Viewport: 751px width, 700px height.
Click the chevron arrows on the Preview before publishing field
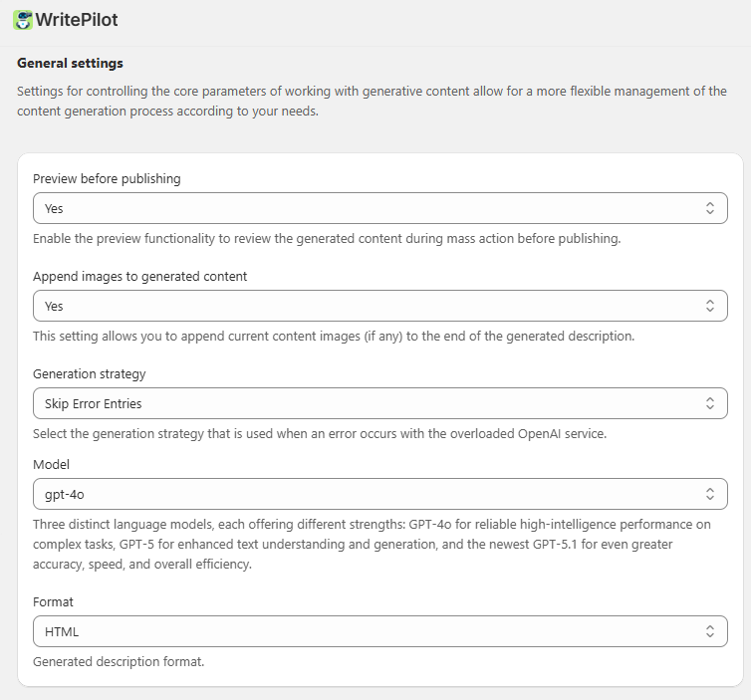click(709, 208)
